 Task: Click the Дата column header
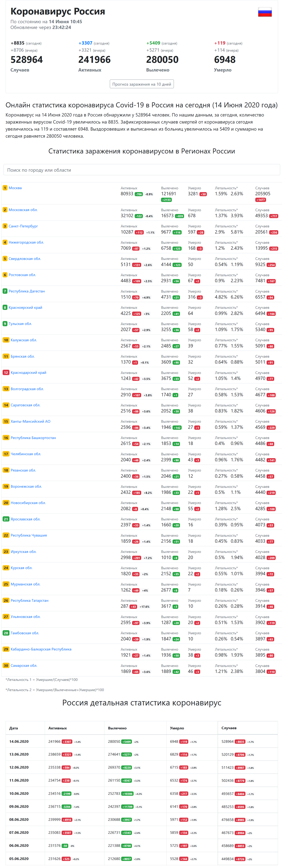point(14,728)
